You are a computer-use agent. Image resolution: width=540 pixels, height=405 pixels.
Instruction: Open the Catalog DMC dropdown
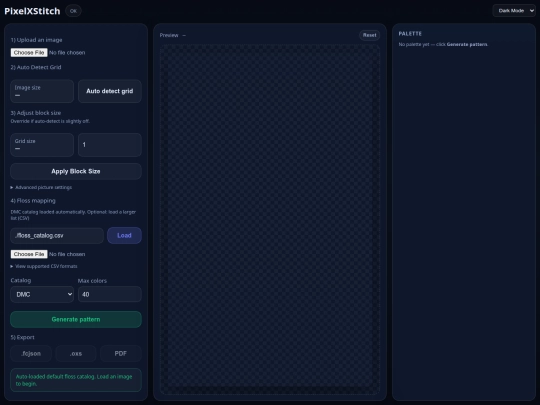(42, 294)
